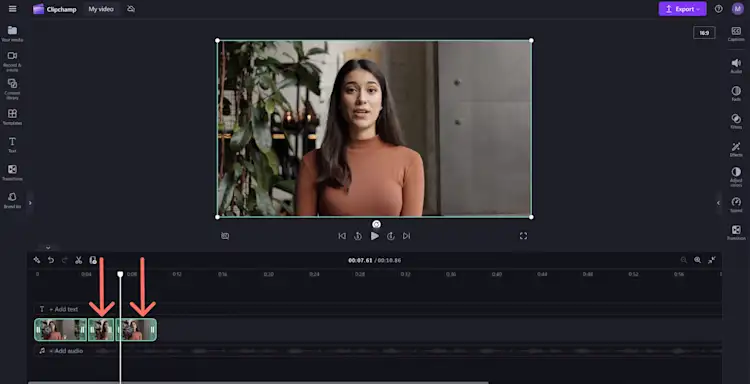Select the third video clip in timeline

(x=136, y=330)
